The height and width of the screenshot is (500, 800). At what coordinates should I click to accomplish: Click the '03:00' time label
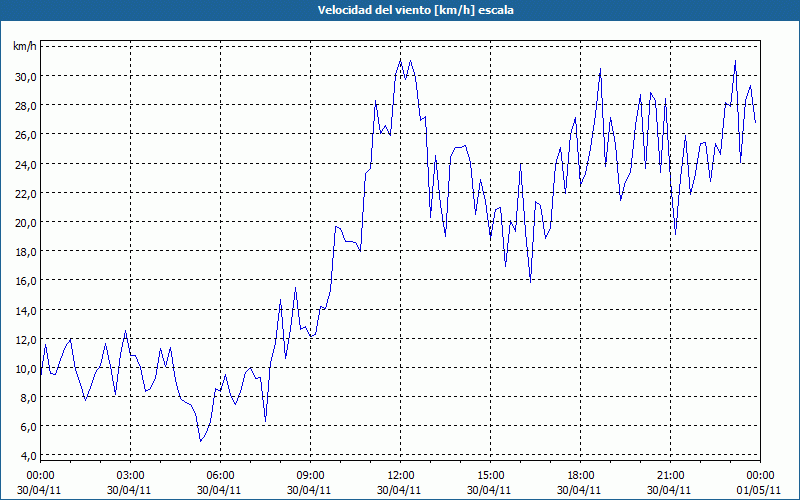click(131, 476)
